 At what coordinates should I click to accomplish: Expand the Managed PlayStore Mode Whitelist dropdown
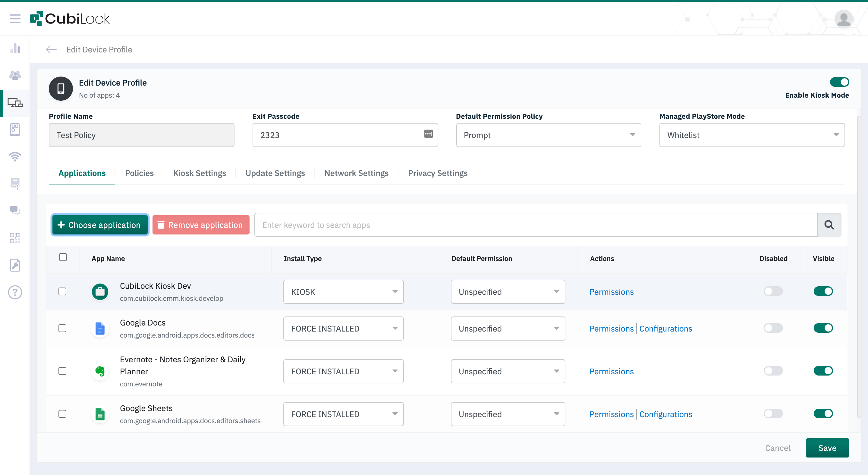pyautogui.click(x=752, y=135)
